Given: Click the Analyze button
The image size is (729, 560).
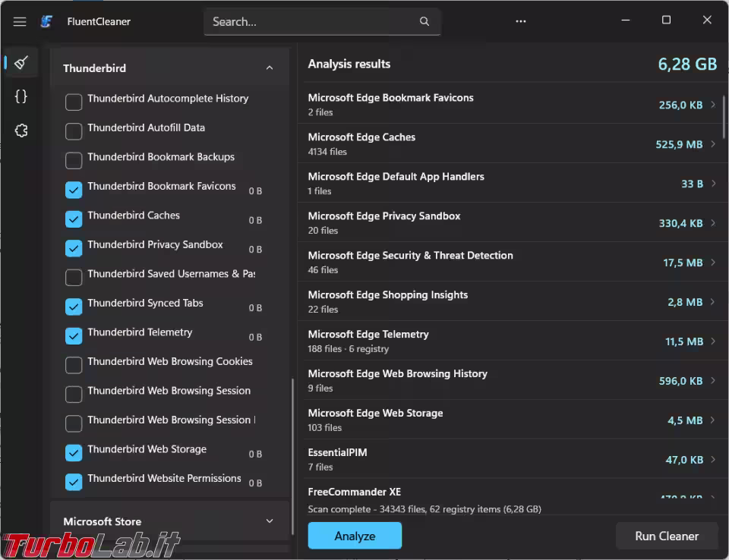Looking at the screenshot, I should [355, 536].
